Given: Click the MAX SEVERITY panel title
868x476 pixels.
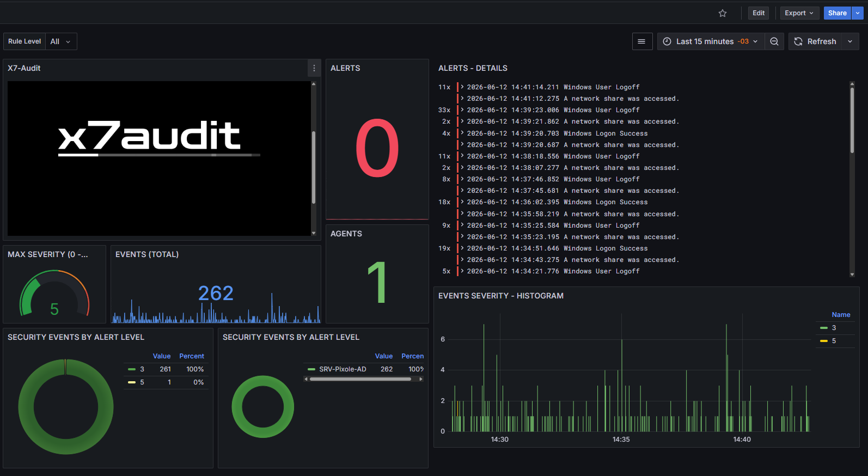Looking at the screenshot, I should click(47, 254).
